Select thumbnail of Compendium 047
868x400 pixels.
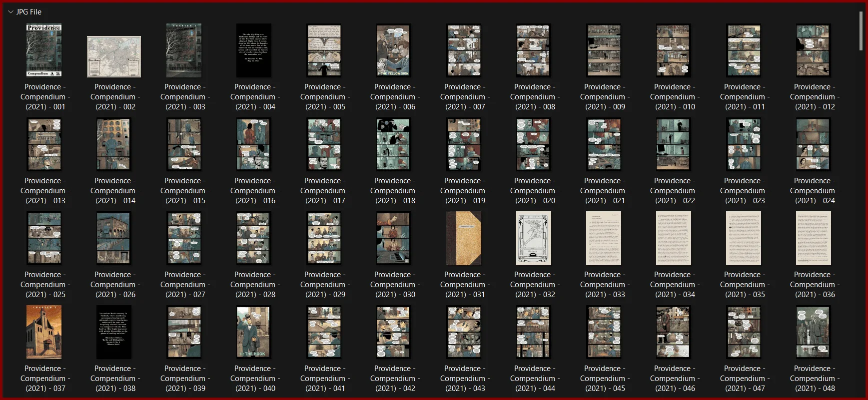tap(744, 332)
